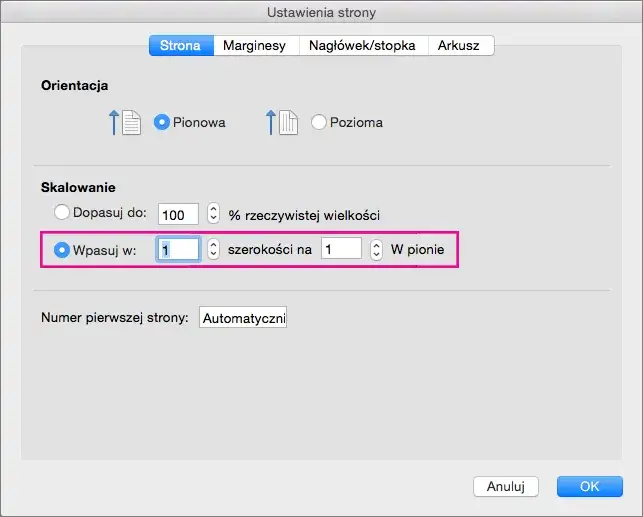The image size is (643, 517).
Task: Click the pages tall field before W pionie
Action: (341, 250)
